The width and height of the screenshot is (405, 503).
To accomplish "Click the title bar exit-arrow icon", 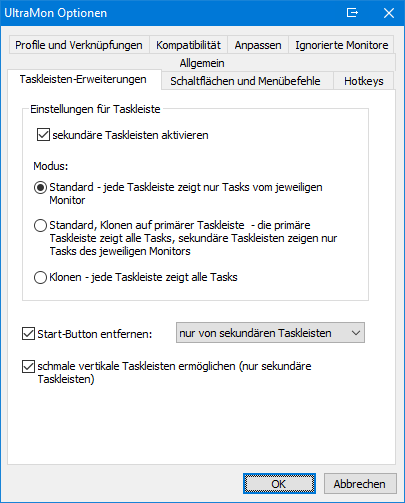I will 352,13.
